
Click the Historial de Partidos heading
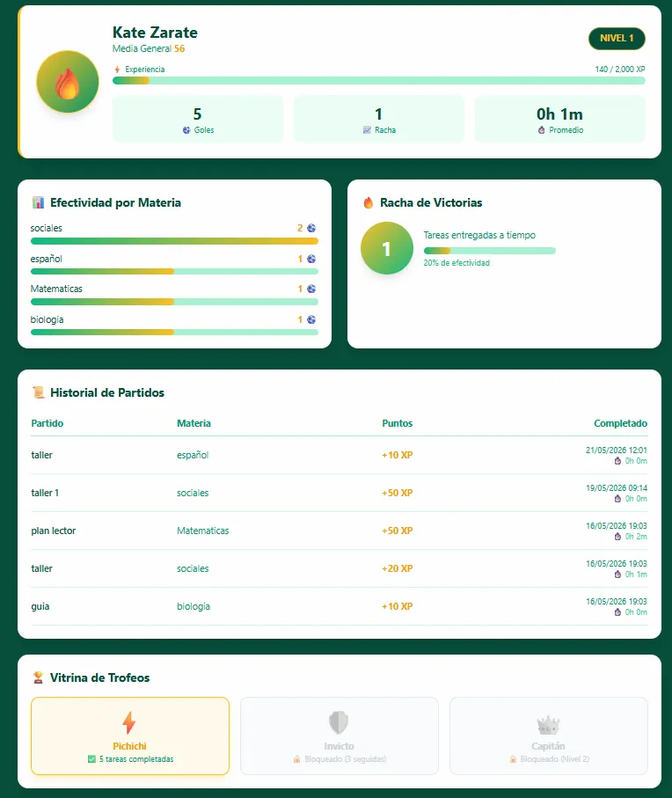tap(107, 392)
